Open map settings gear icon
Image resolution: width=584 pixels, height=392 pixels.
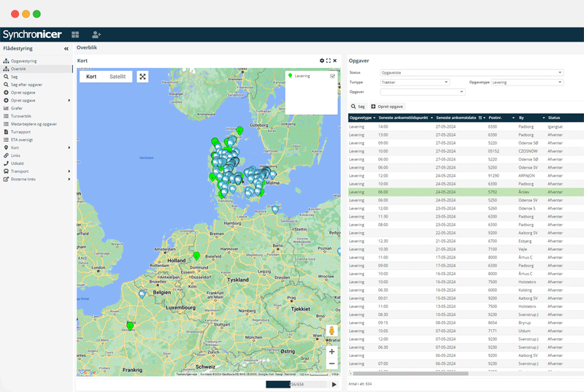tap(322, 61)
